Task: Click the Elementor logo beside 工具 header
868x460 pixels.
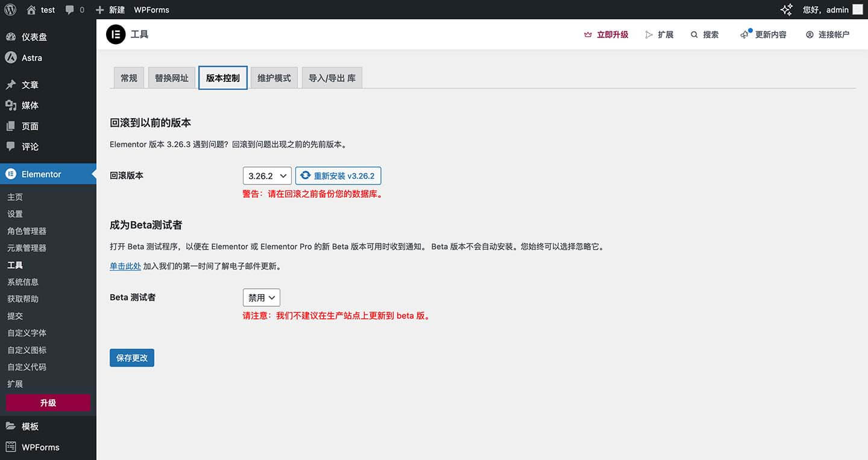Action: coord(116,34)
